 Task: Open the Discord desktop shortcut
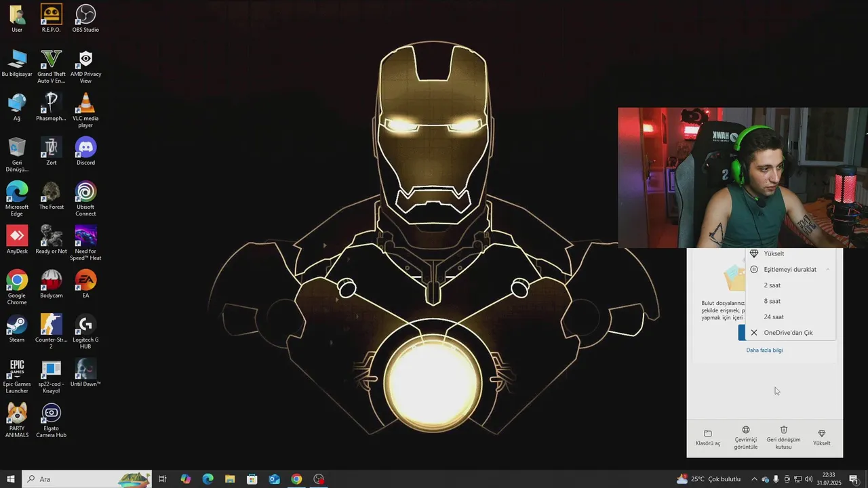(85, 151)
